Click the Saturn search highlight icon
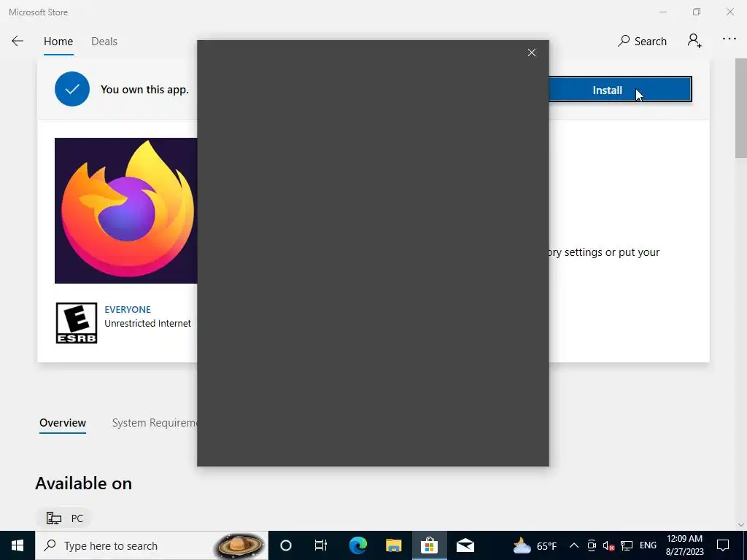The width and height of the screenshot is (747, 560). 239,545
